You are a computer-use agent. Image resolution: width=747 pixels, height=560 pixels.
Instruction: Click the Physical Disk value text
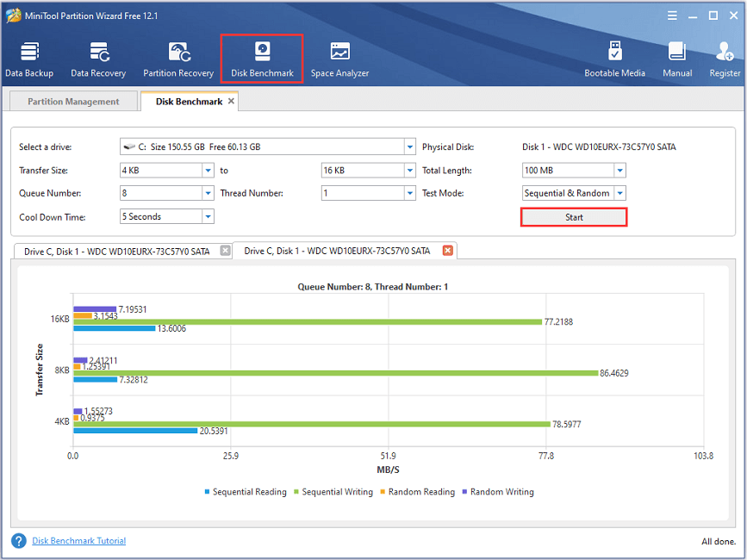(599, 147)
